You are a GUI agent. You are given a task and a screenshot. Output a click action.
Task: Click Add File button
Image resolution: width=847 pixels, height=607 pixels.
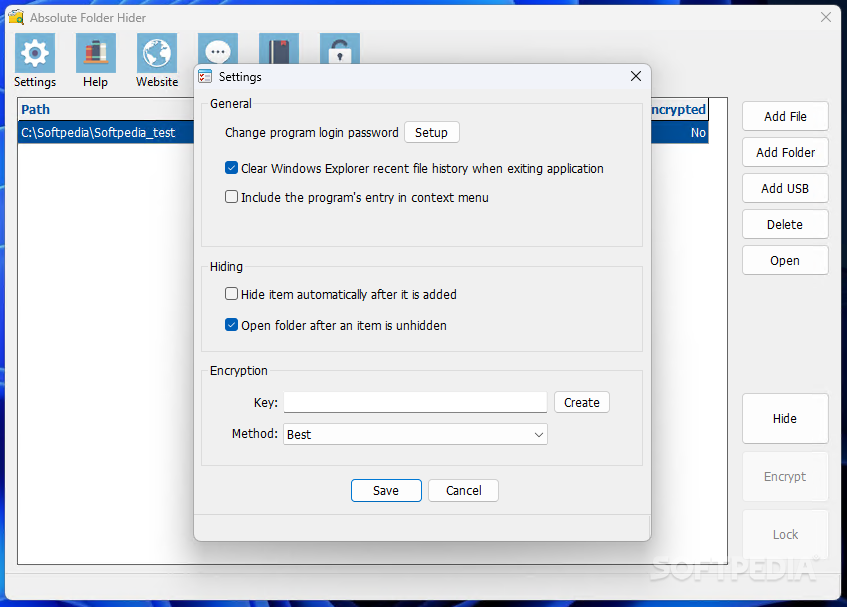coord(785,116)
